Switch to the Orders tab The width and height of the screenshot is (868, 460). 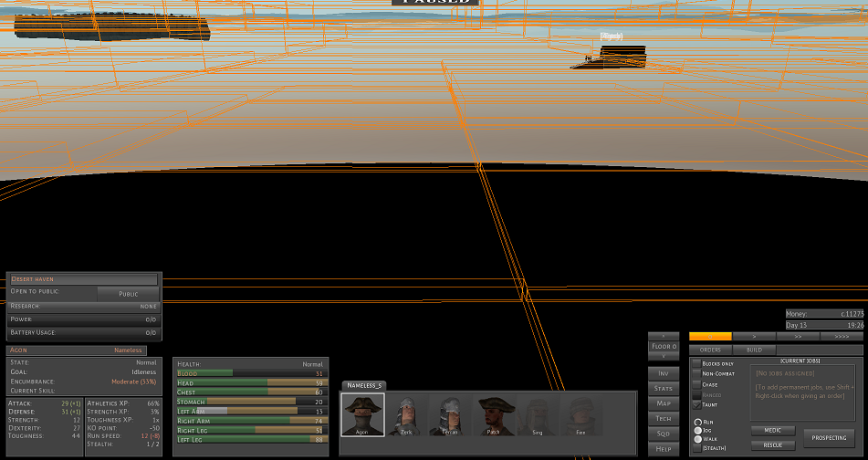710,350
